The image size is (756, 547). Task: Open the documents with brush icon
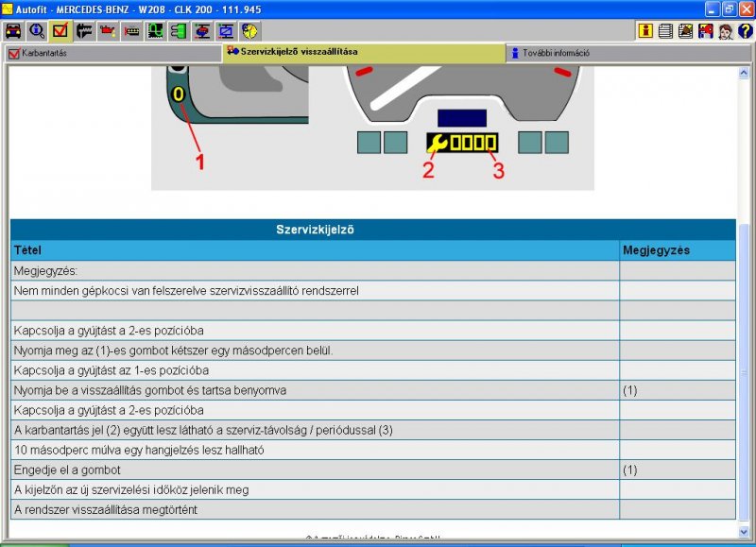[685, 31]
